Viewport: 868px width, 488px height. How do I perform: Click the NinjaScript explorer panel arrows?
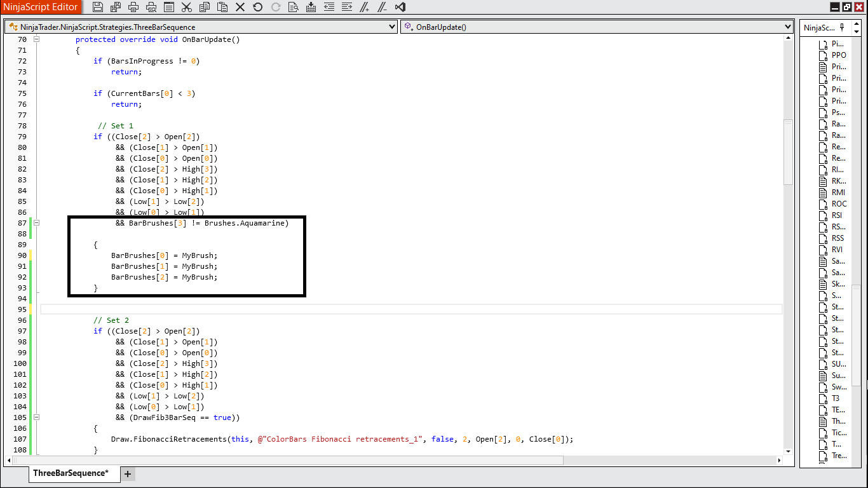855,28
